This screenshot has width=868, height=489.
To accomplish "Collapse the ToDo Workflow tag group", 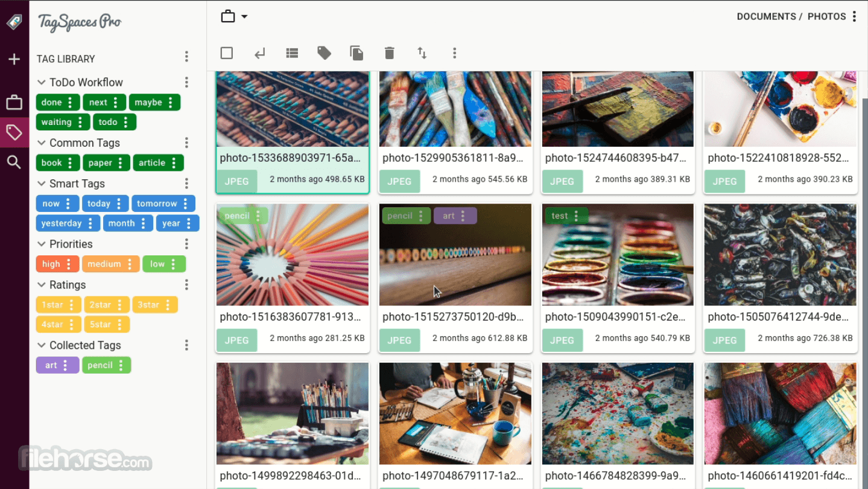I will pos(42,82).
